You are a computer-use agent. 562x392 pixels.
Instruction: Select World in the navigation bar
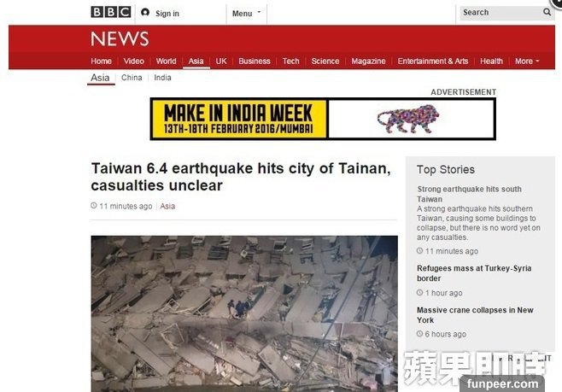point(166,61)
